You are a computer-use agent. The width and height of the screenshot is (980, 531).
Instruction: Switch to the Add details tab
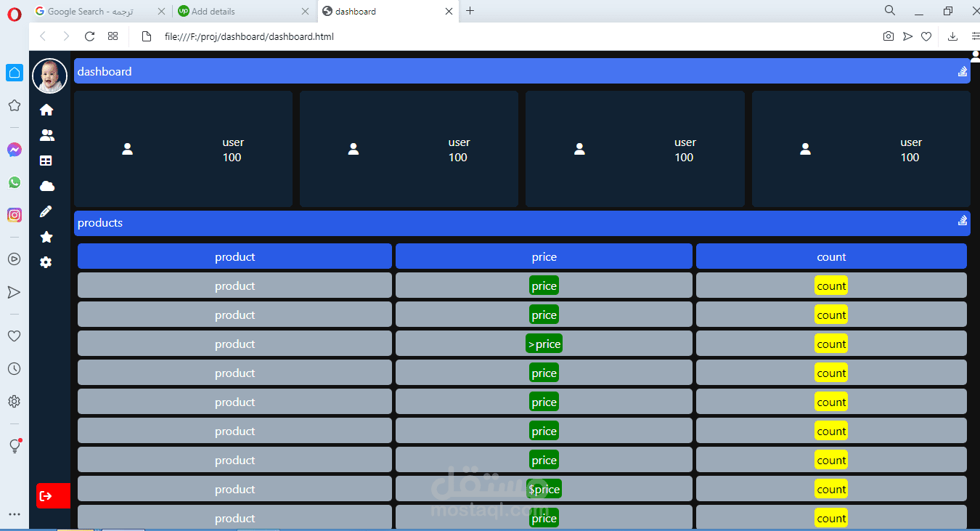pos(232,11)
